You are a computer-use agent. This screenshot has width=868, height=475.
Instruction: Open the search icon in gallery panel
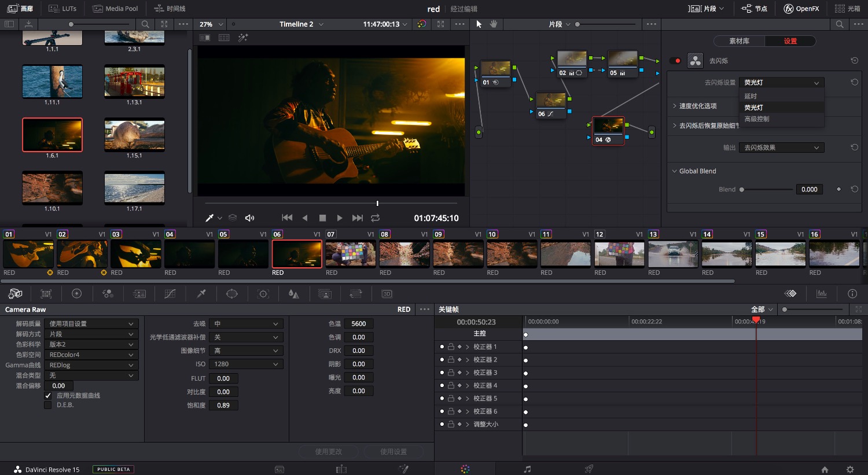[x=145, y=24]
